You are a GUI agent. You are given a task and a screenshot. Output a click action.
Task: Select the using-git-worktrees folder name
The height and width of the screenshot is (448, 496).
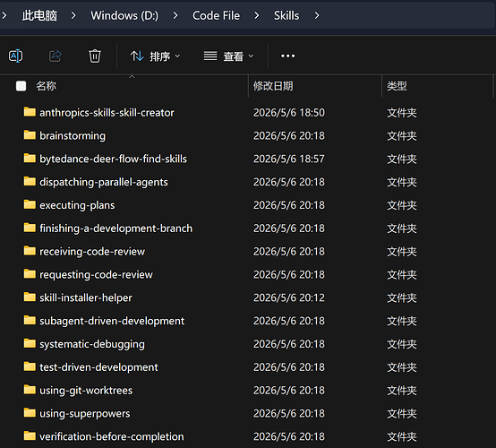point(86,390)
